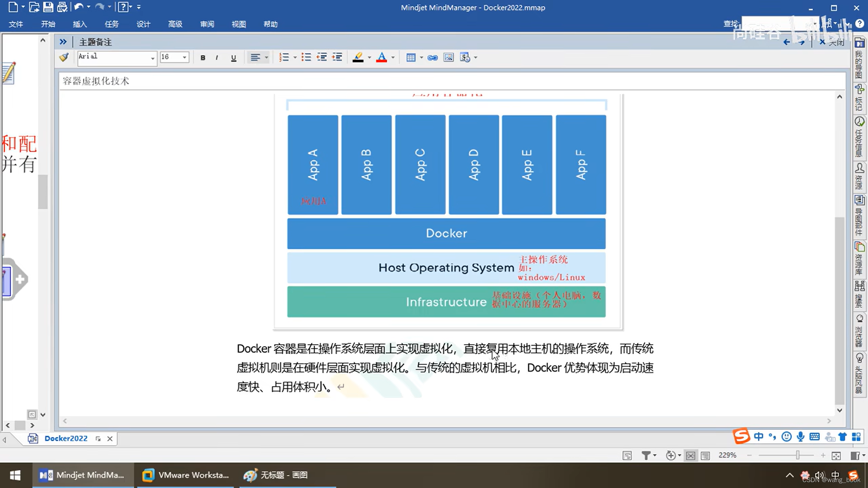Open the 设计 ribbon tab
The image size is (868, 488).
(143, 24)
